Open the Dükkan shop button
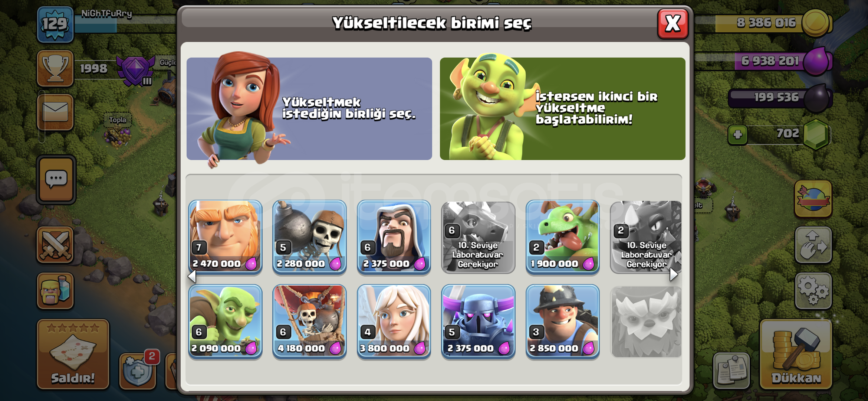This screenshot has width=868, height=401. pos(796,354)
